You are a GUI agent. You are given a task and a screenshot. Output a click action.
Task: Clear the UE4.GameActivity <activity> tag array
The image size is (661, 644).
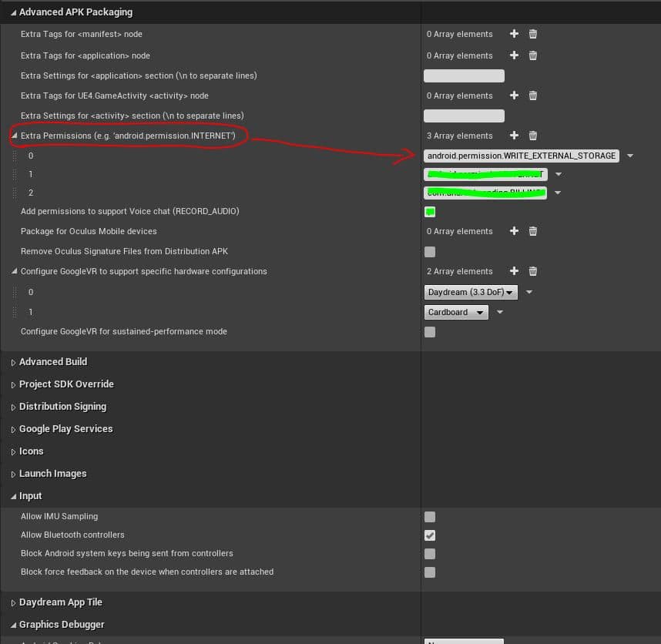click(x=532, y=95)
